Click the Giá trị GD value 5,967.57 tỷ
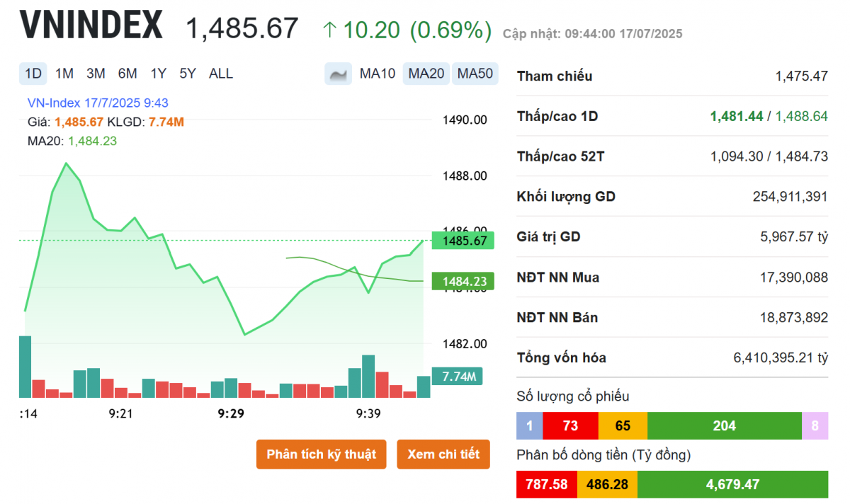Image resolution: width=850 pixels, height=504 pixels. (x=794, y=237)
